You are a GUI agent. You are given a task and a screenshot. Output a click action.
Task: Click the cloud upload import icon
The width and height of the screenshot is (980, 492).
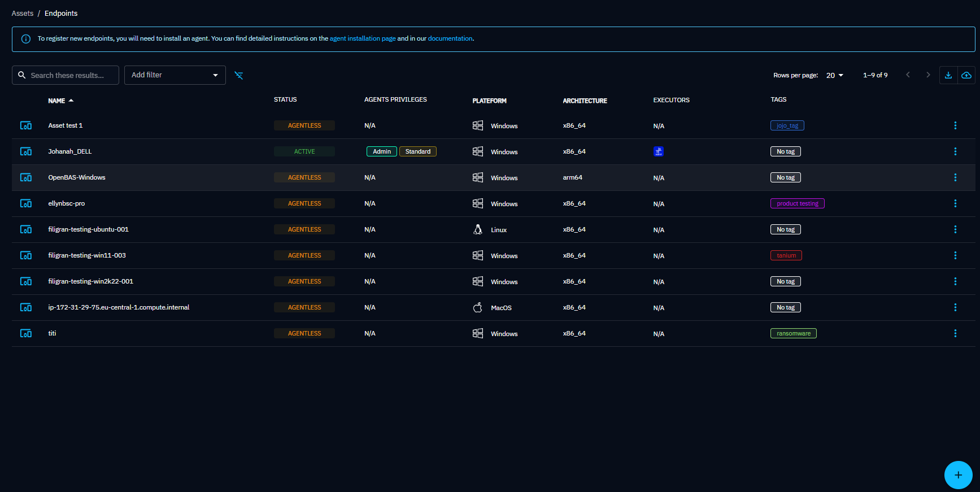pyautogui.click(x=966, y=75)
